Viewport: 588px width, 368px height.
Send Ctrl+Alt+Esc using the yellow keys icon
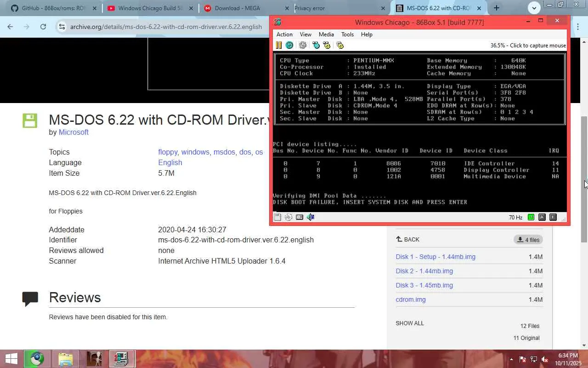[327, 45]
